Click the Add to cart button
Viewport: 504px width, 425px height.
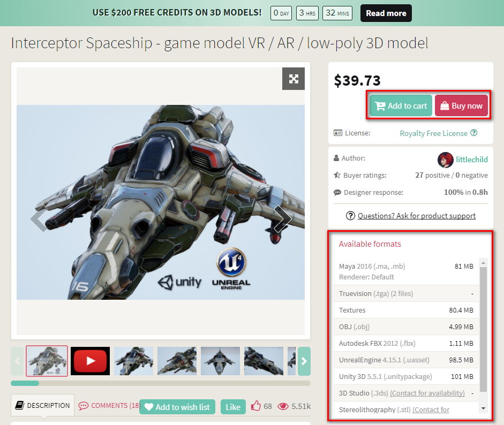401,105
